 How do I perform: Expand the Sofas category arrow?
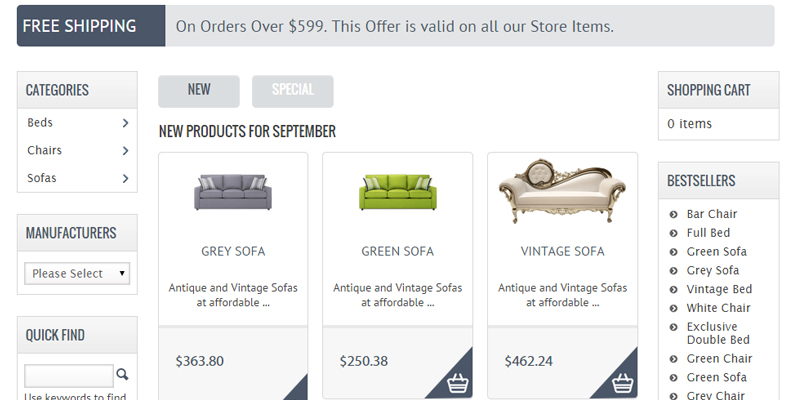tap(125, 179)
